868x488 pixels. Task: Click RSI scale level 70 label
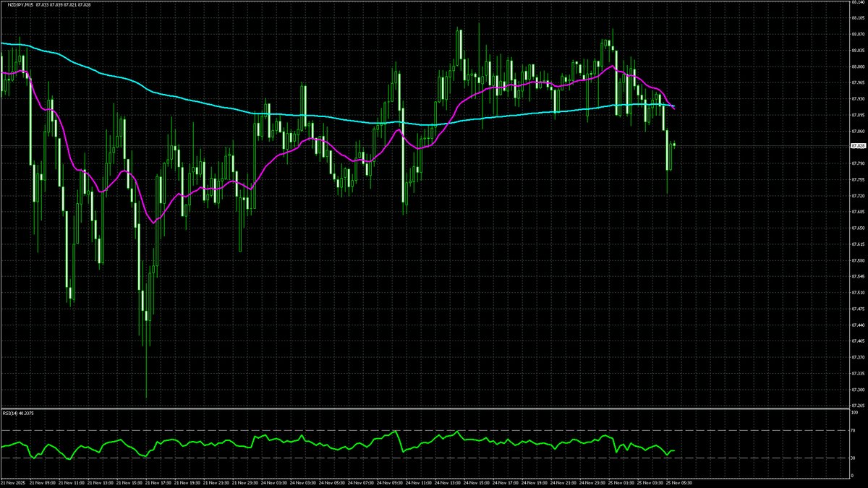click(x=854, y=431)
